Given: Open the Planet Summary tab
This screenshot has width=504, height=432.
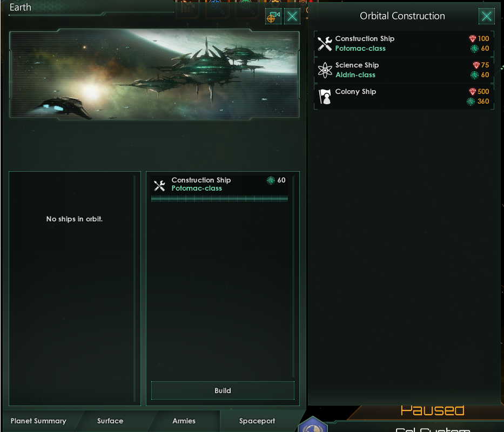Looking at the screenshot, I should coord(38,421).
